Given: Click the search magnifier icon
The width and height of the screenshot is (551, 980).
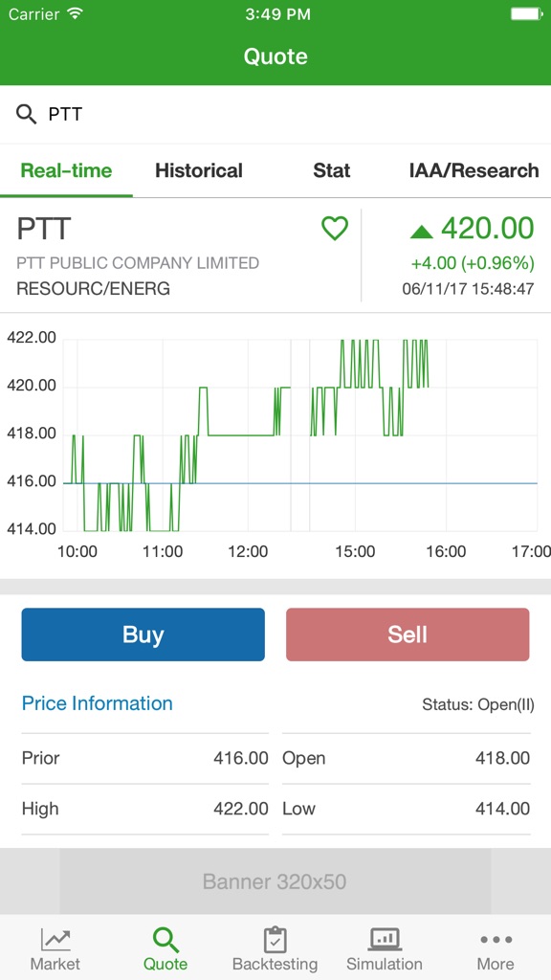Looking at the screenshot, I should pyautogui.click(x=26, y=112).
